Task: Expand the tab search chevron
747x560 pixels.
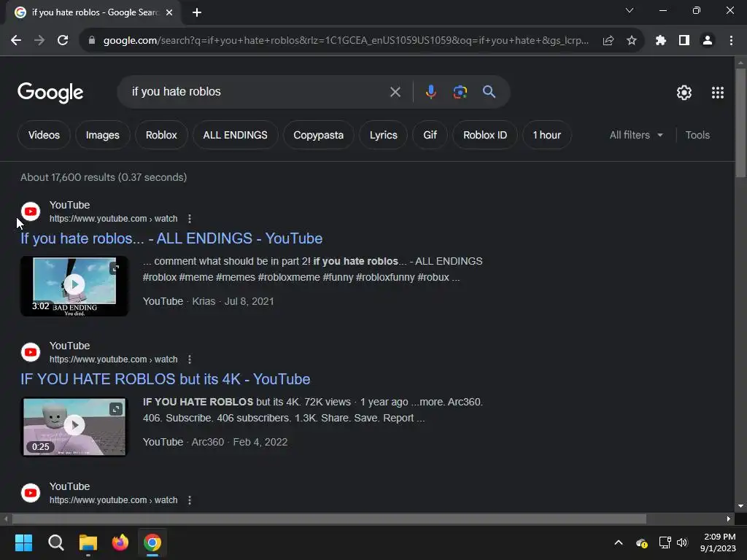Action: 630,10
